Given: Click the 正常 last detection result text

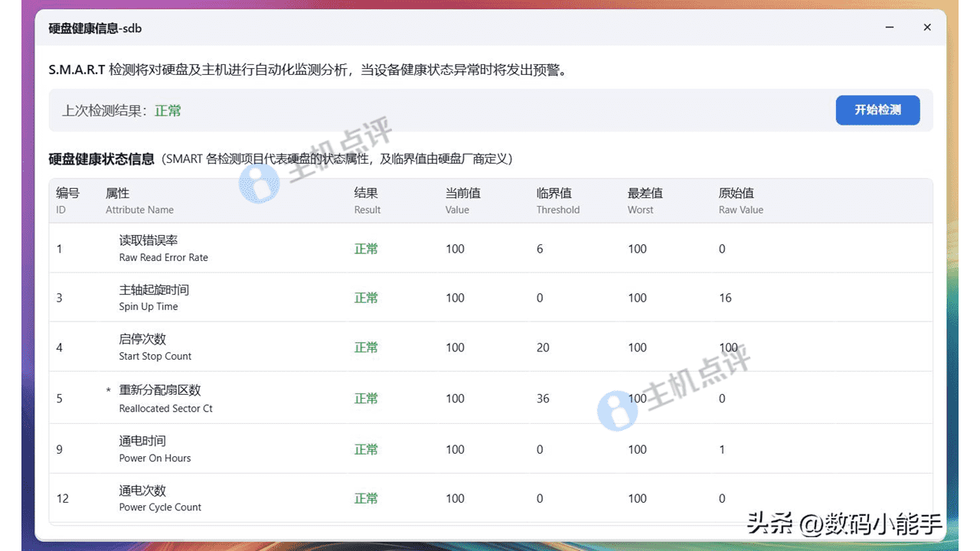Looking at the screenshot, I should [x=168, y=111].
